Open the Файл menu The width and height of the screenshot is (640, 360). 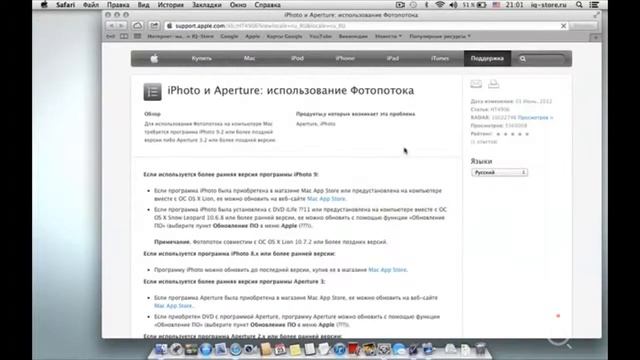91,5
